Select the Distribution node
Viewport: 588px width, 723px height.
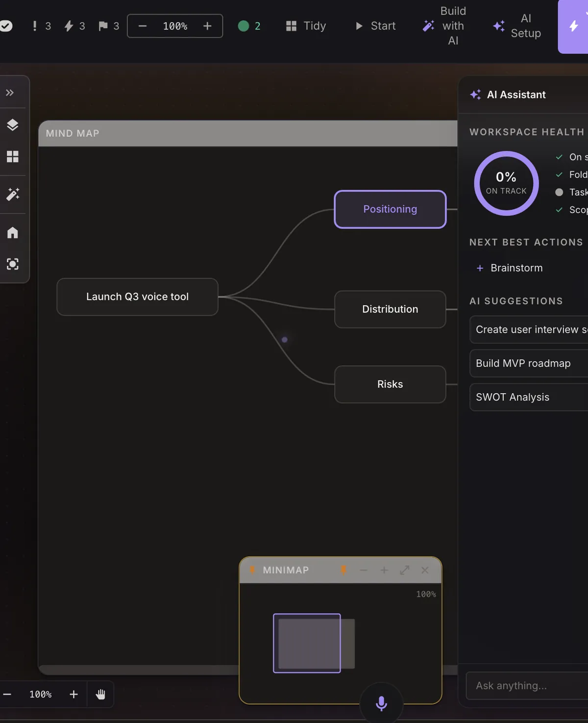coord(390,309)
